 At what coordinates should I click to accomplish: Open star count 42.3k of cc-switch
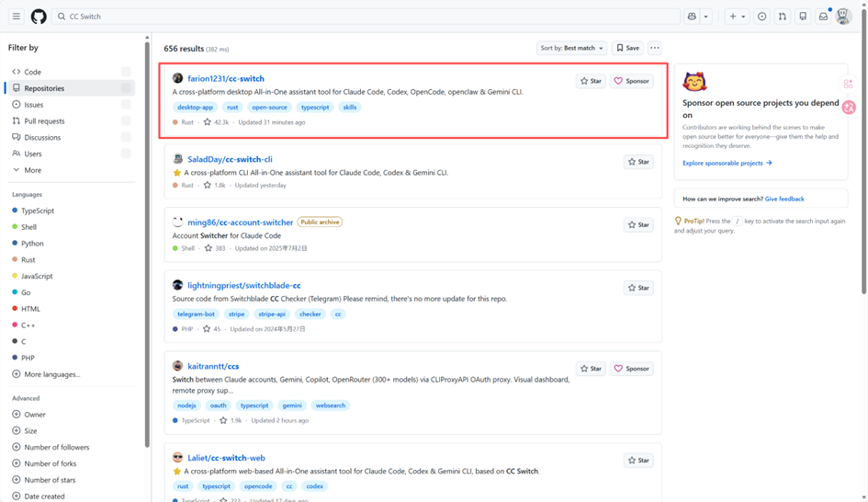(x=216, y=122)
